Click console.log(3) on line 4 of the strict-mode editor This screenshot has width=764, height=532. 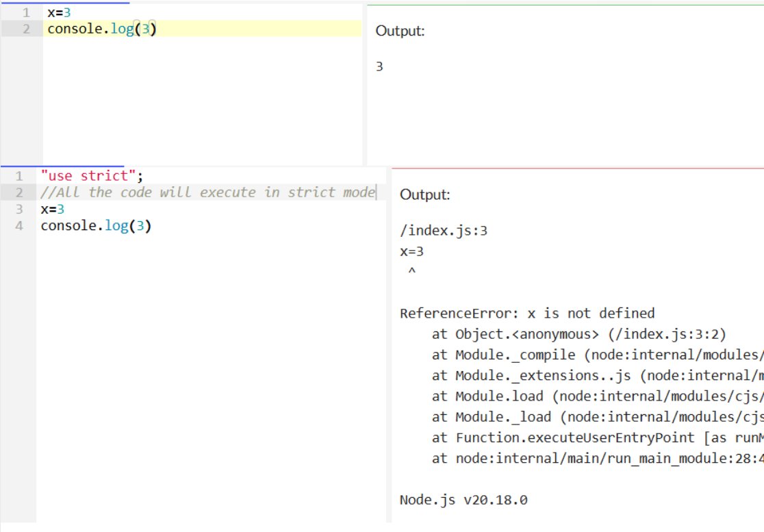[96, 226]
